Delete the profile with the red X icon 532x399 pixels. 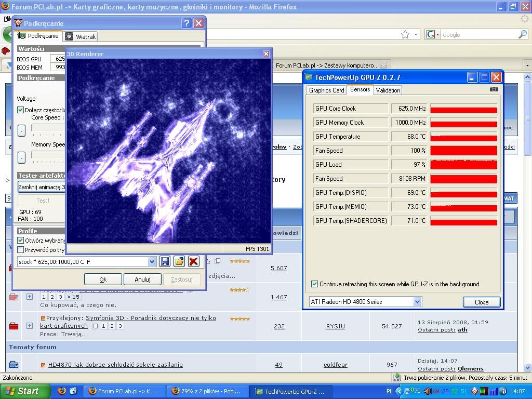193,261
